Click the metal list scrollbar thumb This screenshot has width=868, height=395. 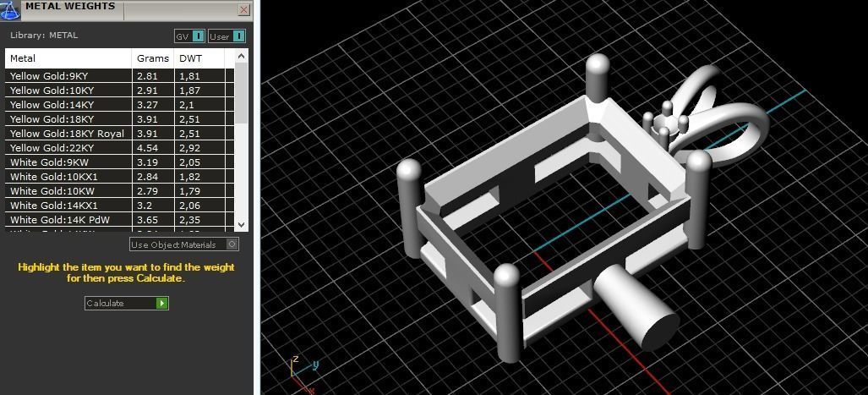pos(242,93)
